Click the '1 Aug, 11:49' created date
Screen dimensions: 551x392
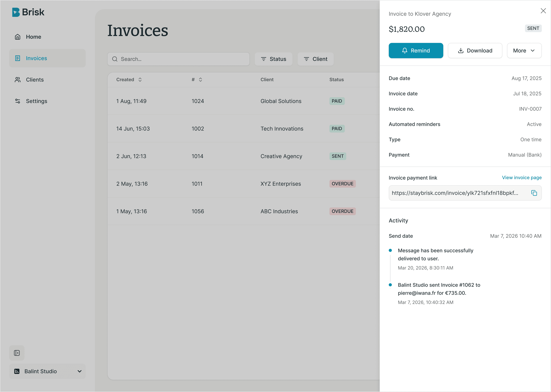pyautogui.click(x=131, y=101)
